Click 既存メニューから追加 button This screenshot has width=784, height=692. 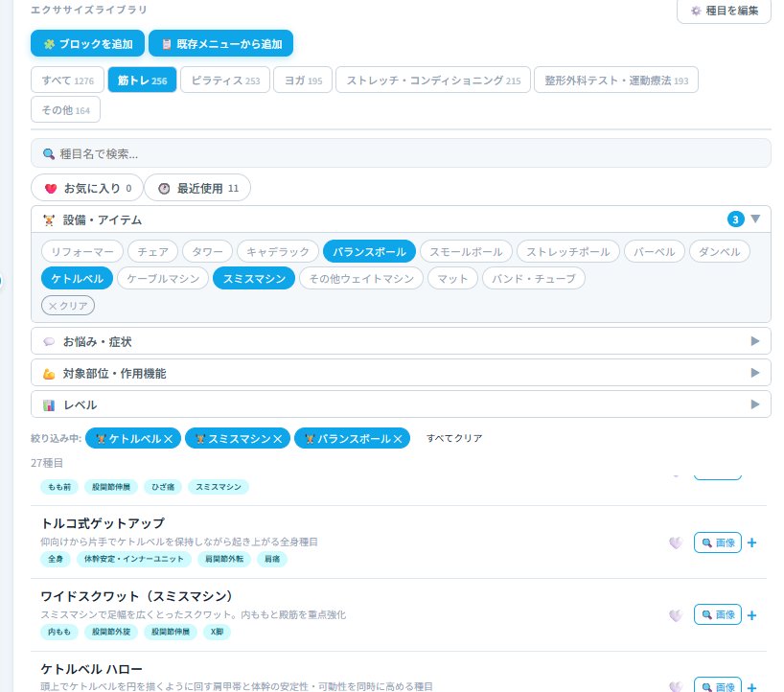click(x=220, y=43)
